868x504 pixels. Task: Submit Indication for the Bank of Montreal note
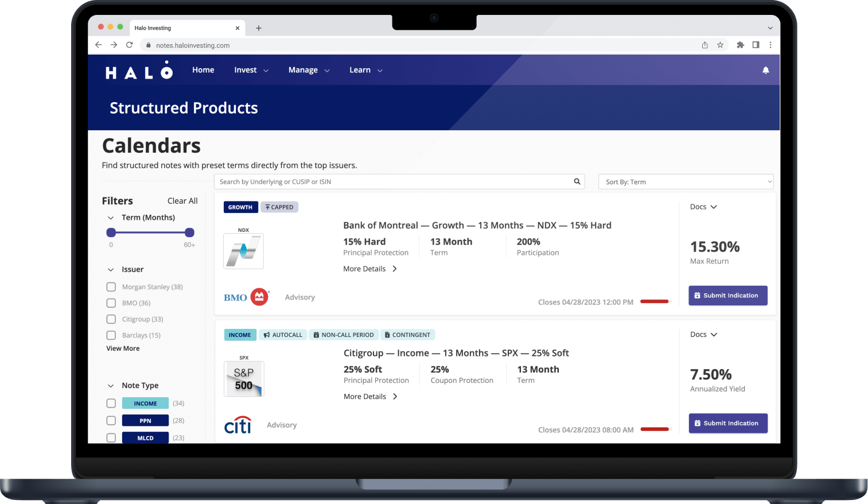click(x=728, y=296)
